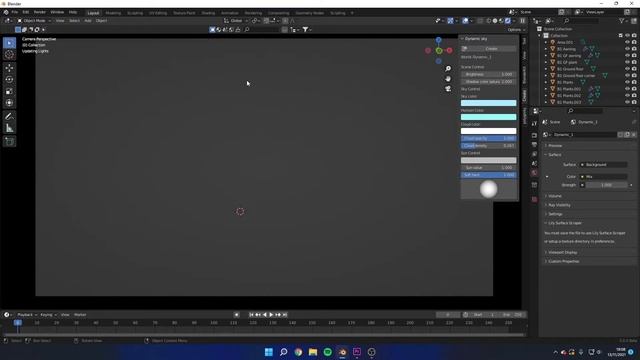Expand the Volume panel
Screen dimensions: 640x360
coord(555,196)
